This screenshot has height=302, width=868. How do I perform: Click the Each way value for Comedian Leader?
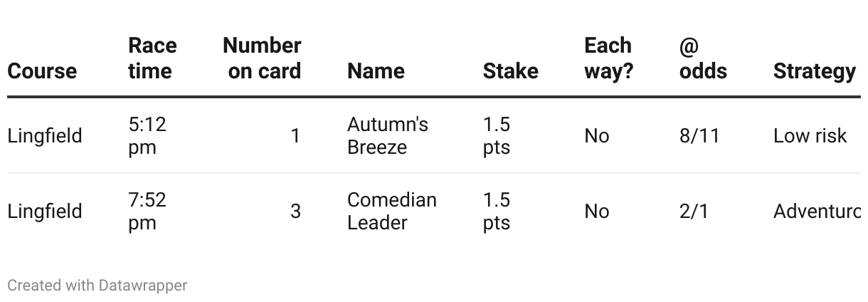click(597, 212)
